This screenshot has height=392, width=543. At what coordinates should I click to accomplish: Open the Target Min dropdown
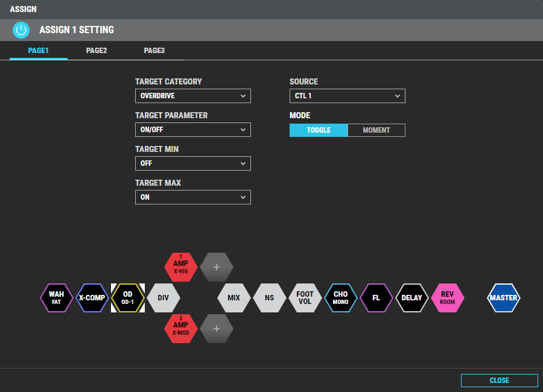click(193, 163)
